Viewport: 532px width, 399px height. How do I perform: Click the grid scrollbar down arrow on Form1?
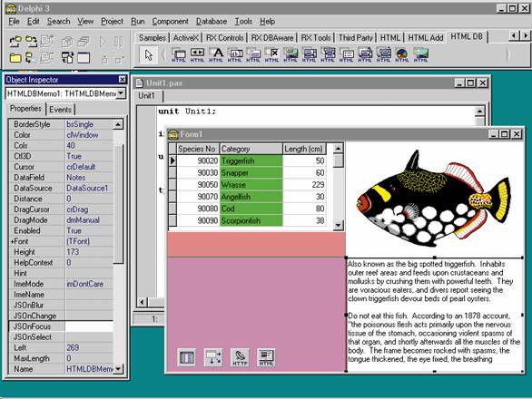tap(338, 225)
